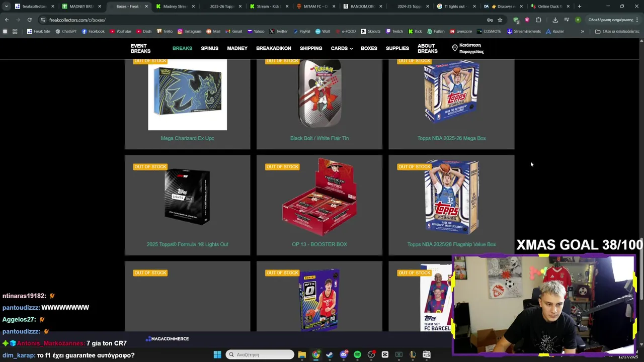The image size is (644, 362).
Task: Open the EVENT BREAKS menu item
Action: tap(140, 48)
